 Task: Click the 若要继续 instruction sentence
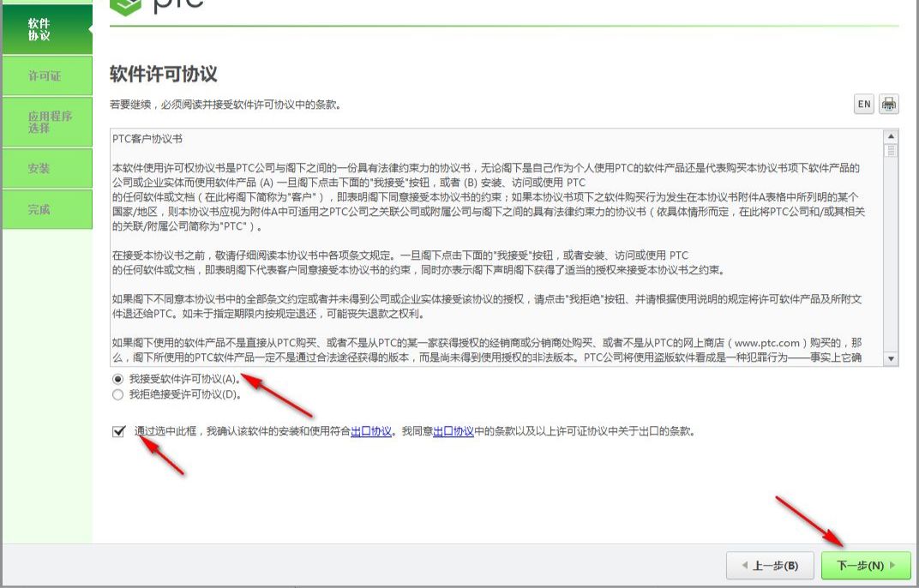225,105
